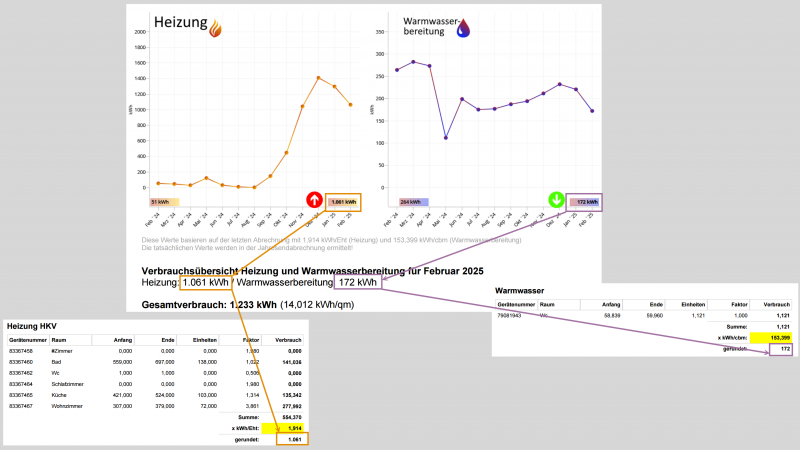Click Küche row Anfang value 421,000
The height and width of the screenshot is (450, 800).
[122, 395]
